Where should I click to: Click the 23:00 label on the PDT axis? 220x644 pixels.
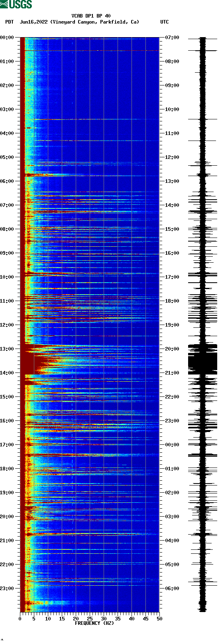point(7,589)
